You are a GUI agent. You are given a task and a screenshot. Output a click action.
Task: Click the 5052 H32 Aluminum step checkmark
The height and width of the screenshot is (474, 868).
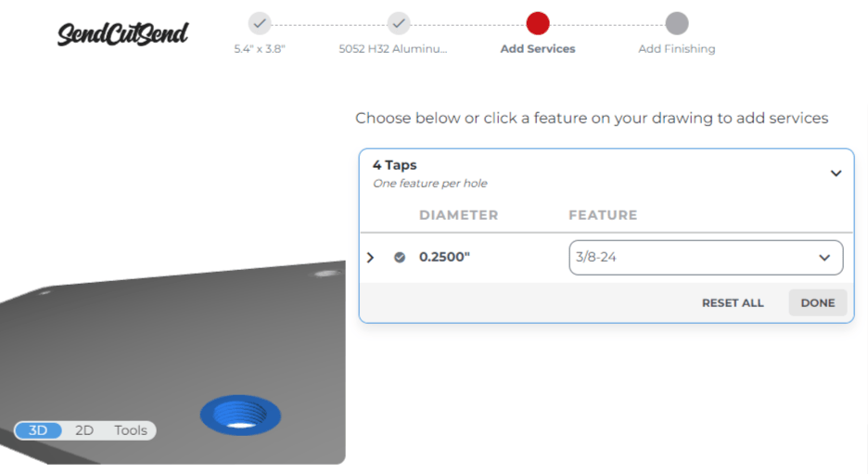pyautogui.click(x=399, y=23)
